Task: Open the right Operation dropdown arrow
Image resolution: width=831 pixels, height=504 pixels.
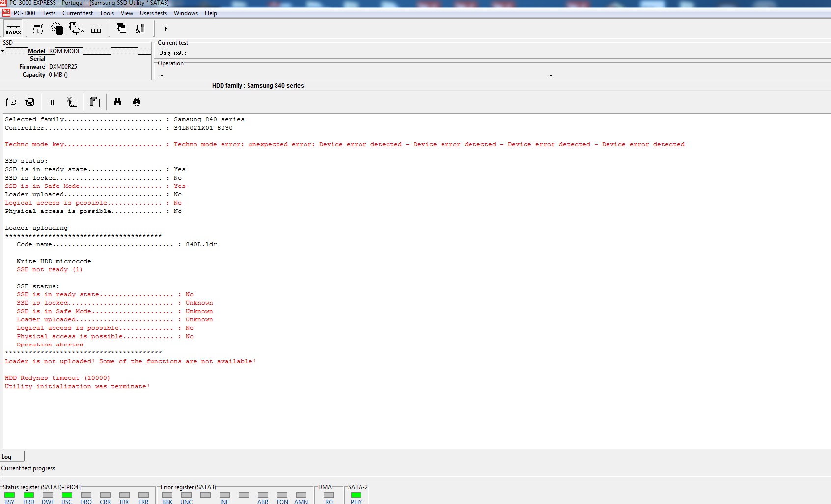Action: click(x=551, y=76)
